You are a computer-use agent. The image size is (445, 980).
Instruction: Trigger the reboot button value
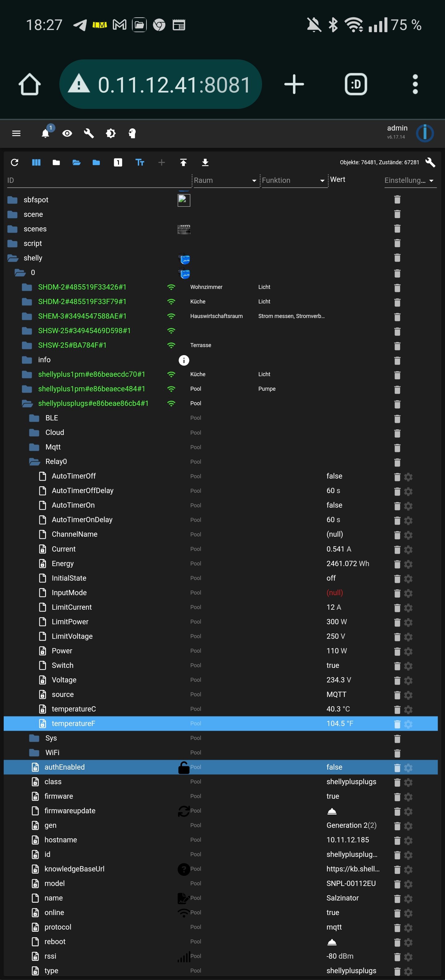point(332,942)
